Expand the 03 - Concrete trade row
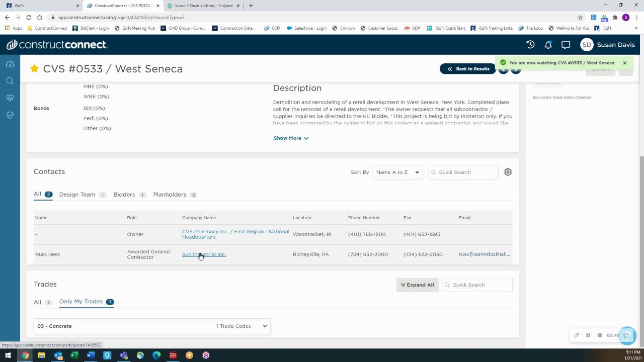This screenshot has height=362, width=644. tap(152, 326)
